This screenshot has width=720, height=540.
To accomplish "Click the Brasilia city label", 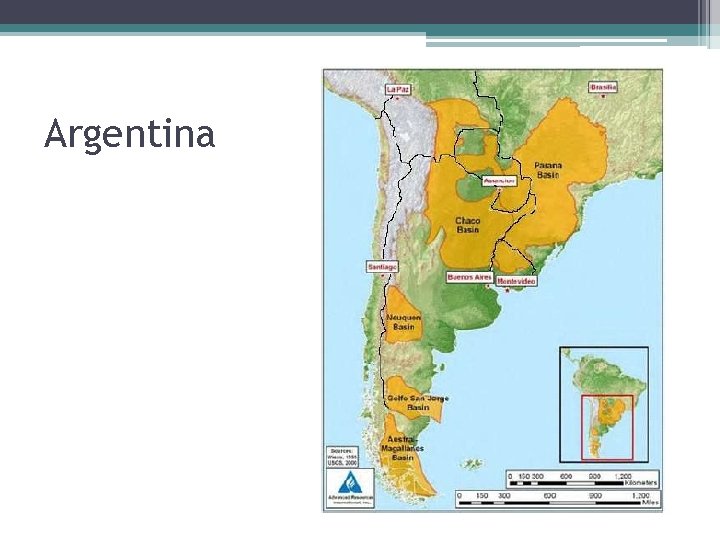I will [603, 87].
